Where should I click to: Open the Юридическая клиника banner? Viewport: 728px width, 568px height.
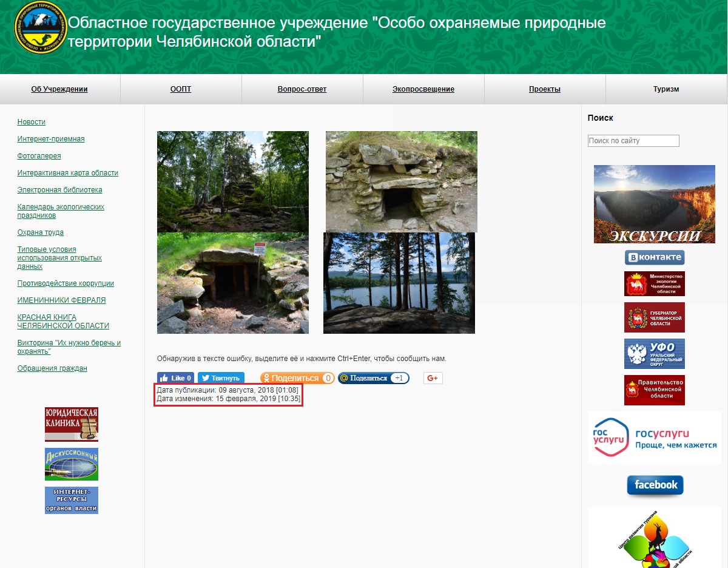(72, 424)
